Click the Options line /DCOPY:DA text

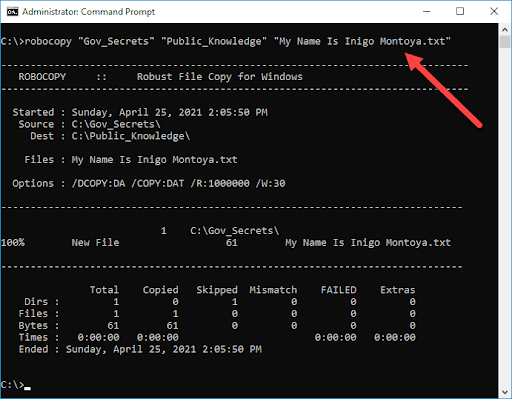98,183
